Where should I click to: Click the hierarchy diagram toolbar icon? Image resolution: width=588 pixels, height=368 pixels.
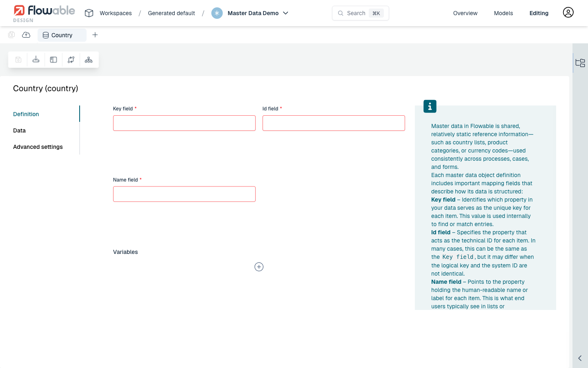coord(88,60)
